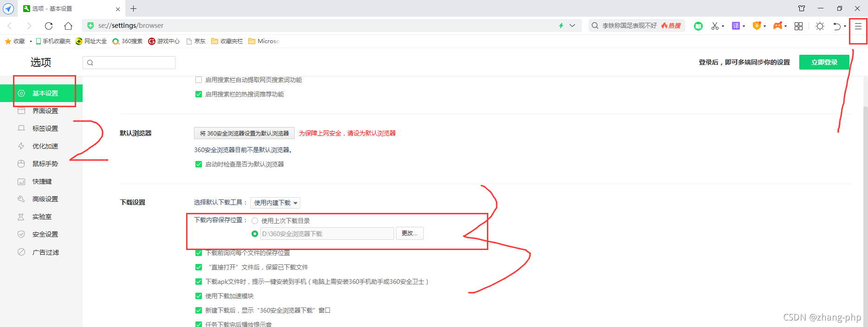Open 标签设置 in the sidebar

pyautogui.click(x=41, y=128)
